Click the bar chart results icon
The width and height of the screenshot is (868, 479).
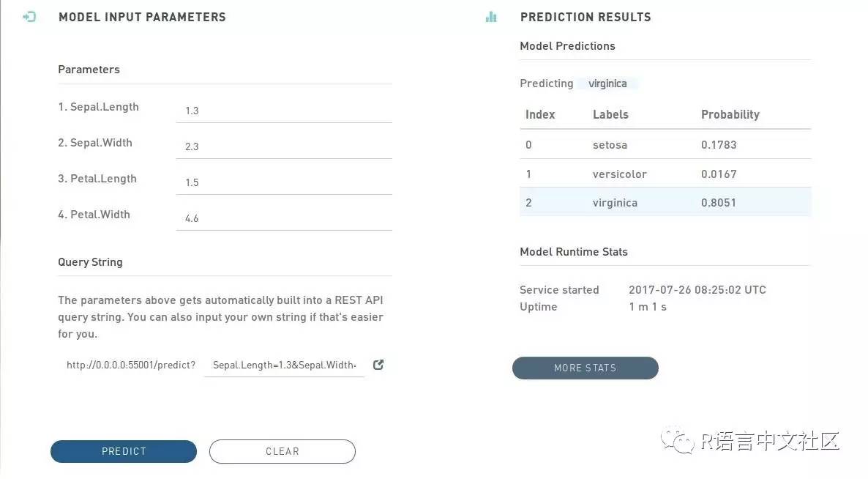tap(491, 17)
